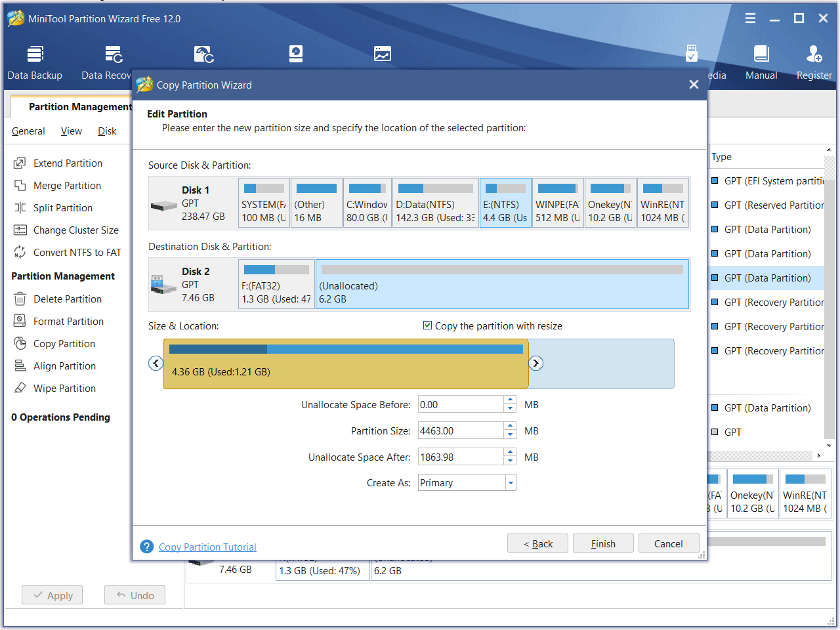Viewport: 840px width, 630px height.
Task: Increase Partition Size value
Action: coord(510,427)
